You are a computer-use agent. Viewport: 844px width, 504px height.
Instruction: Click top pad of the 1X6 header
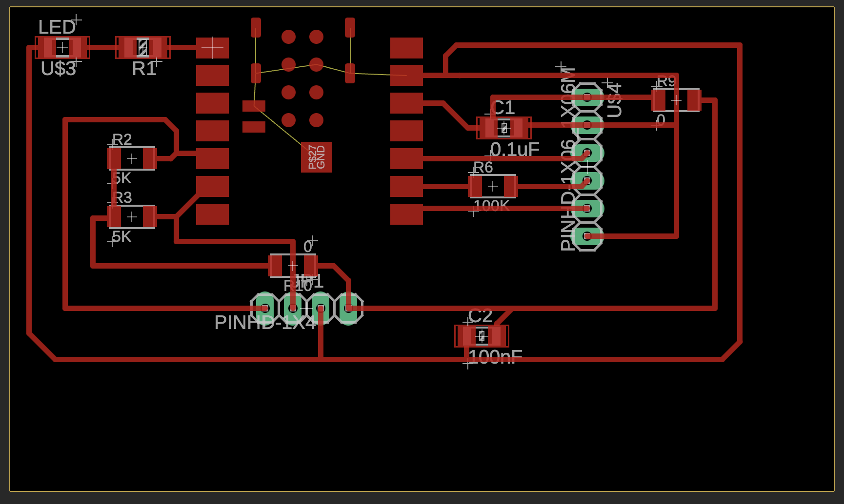click(587, 97)
